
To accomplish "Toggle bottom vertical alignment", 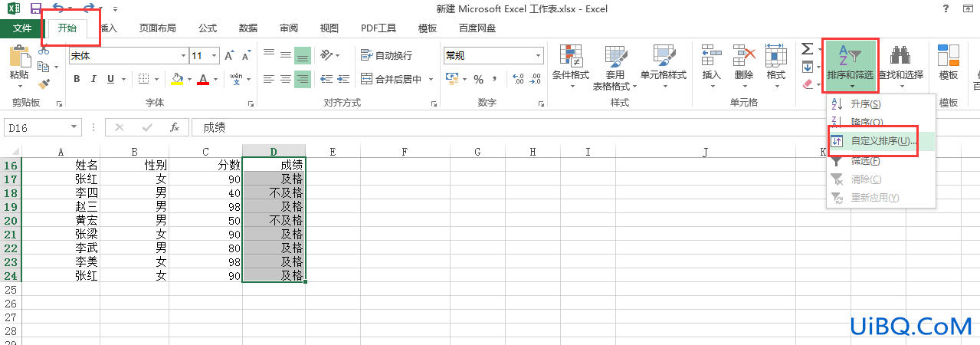I will (303, 55).
